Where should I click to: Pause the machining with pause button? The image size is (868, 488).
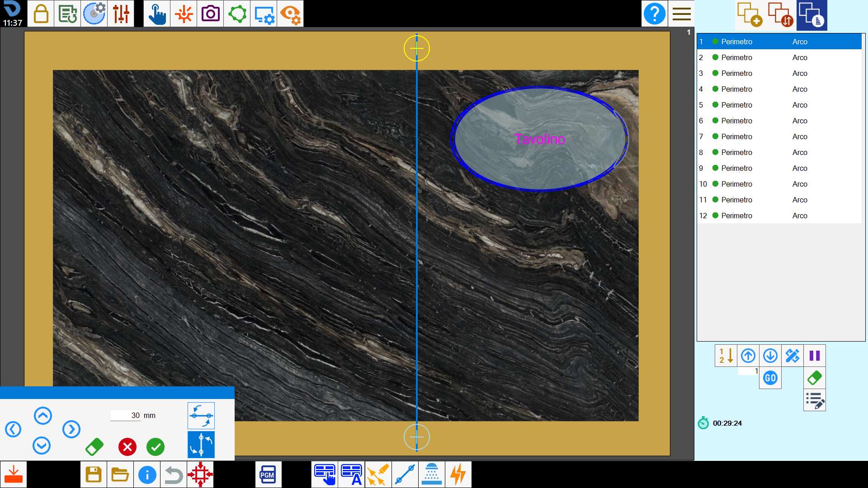coord(815,356)
